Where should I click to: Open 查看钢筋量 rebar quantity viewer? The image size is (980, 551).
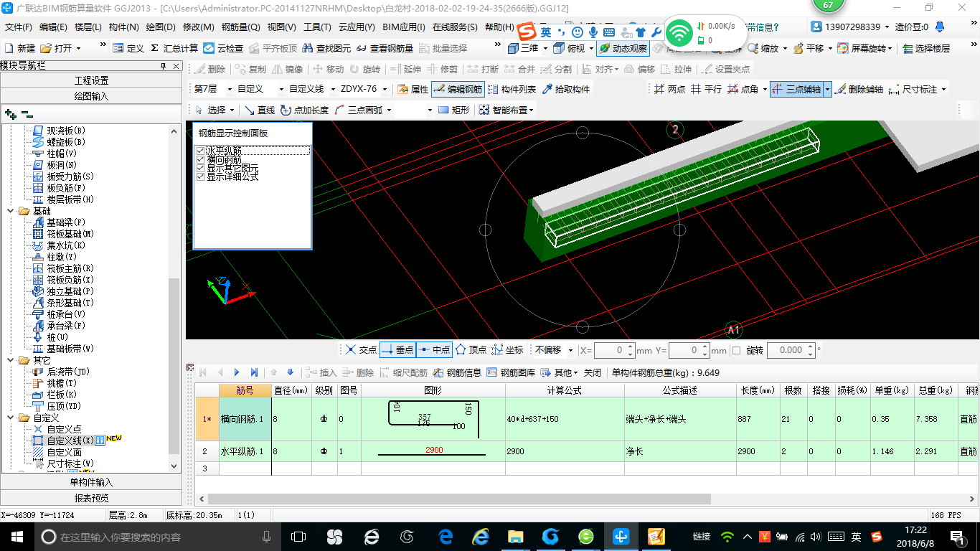[385, 48]
